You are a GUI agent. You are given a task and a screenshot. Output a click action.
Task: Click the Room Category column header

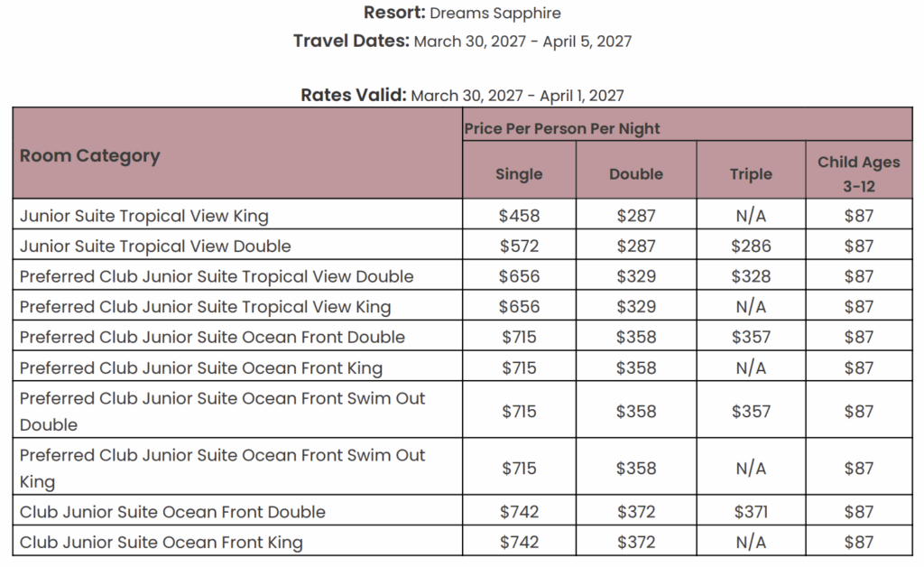pyautogui.click(x=90, y=155)
